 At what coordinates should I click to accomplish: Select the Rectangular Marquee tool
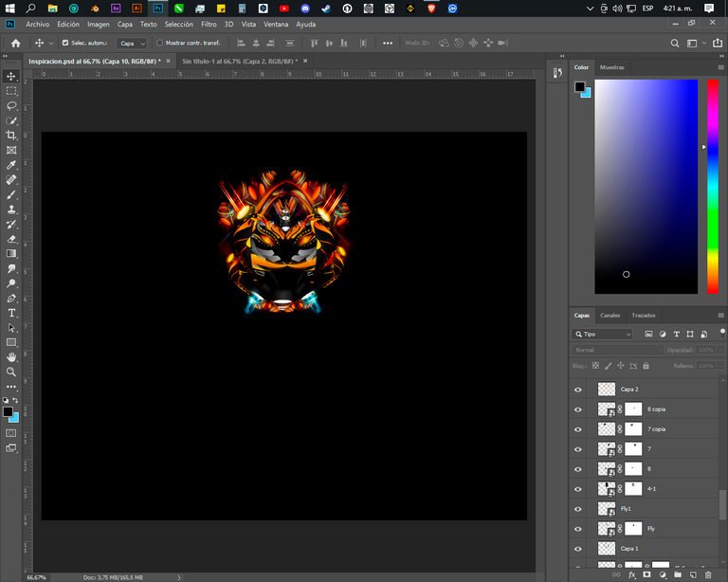pyautogui.click(x=11, y=91)
